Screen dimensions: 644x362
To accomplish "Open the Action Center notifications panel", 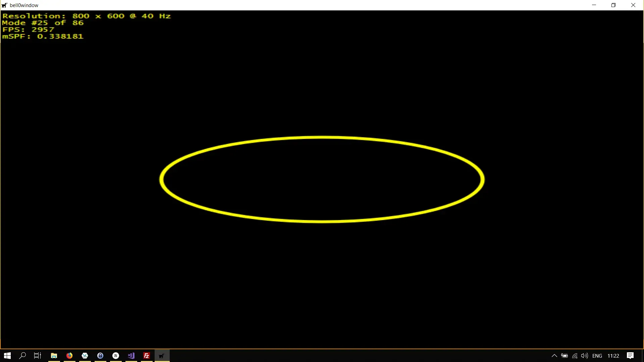I will 630,356.
